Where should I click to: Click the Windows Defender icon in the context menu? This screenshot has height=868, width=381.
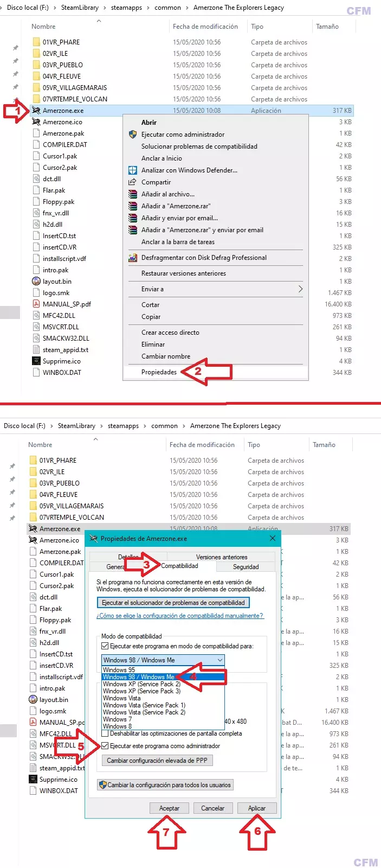click(133, 170)
